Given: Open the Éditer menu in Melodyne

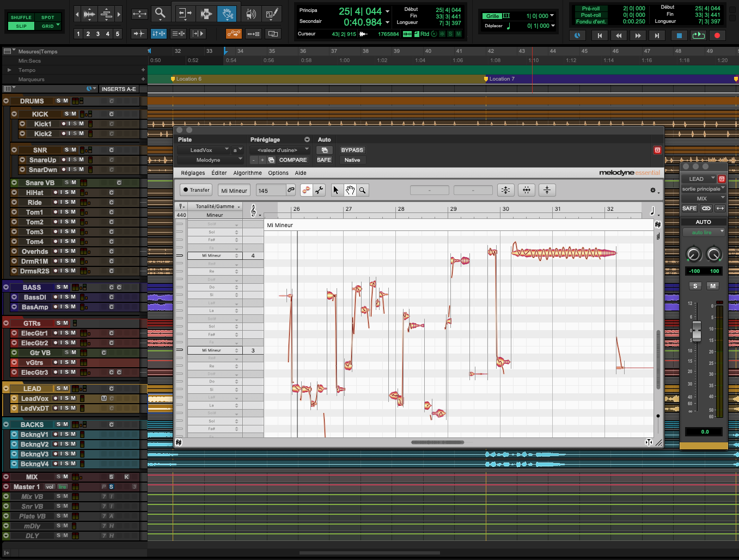Looking at the screenshot, I should point(219,173).
